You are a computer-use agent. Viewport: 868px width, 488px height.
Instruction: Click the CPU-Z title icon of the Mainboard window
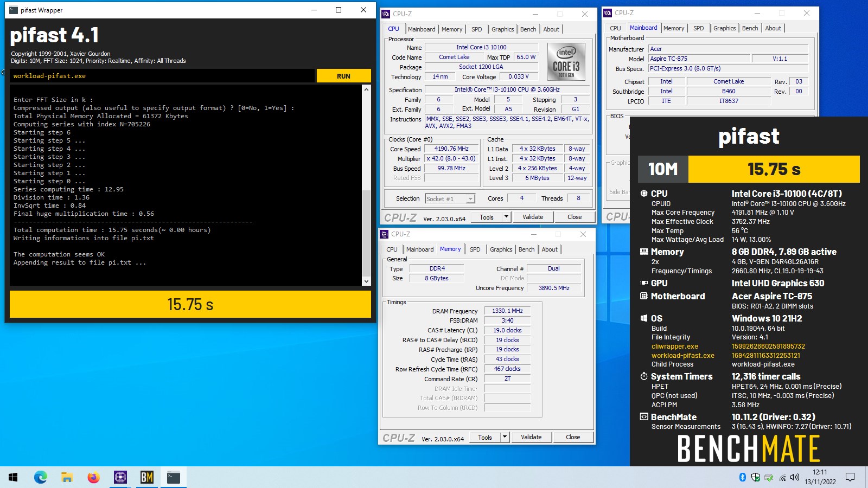608,13
